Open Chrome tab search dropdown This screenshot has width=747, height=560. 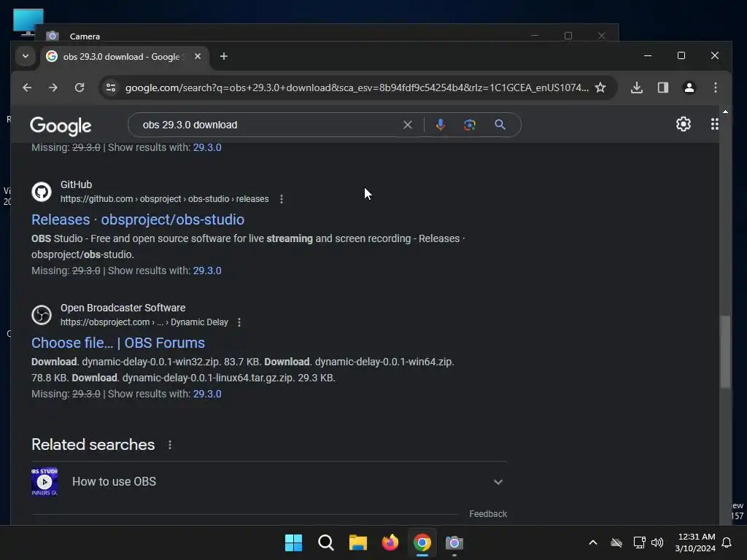pyautogui.click(x=26, y=57)
